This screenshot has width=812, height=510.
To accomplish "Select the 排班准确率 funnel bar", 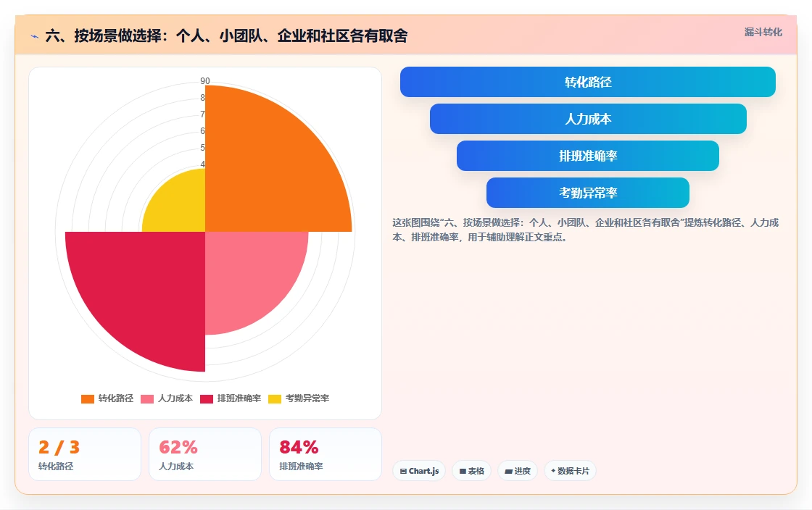I will [x=588, y=156].
